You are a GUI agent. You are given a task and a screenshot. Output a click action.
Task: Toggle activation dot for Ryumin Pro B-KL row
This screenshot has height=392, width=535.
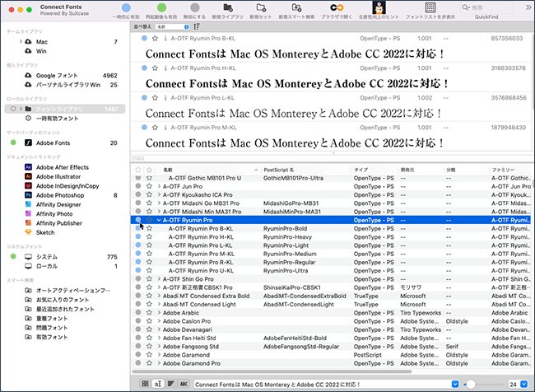pyautogui.click(x=138, y=228)
